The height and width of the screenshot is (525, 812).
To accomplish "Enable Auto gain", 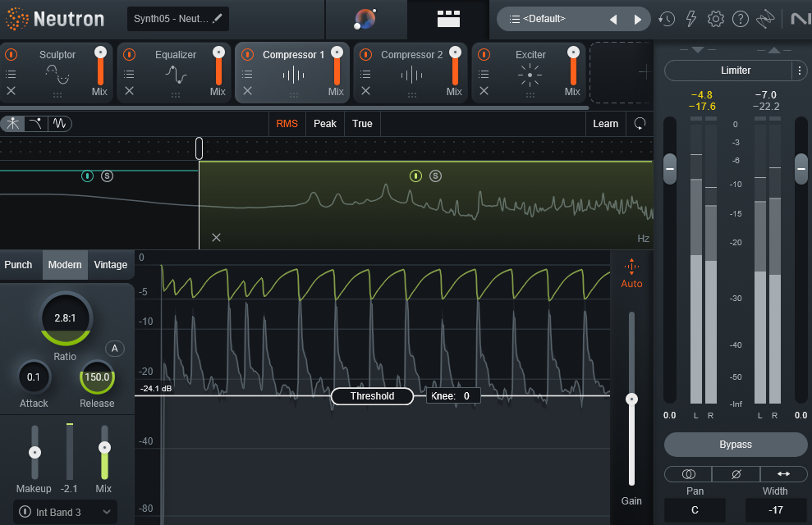I will coord(632,274).
